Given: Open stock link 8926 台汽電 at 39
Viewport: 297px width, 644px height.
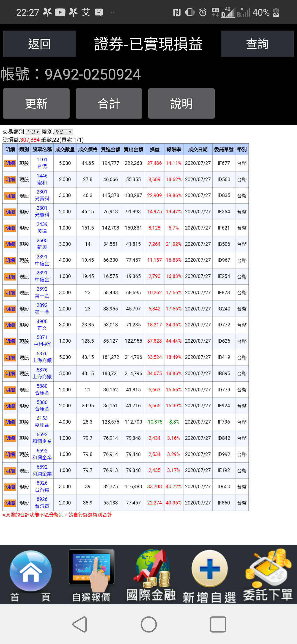Looking at the screenshot, I should tap(42, 487).
